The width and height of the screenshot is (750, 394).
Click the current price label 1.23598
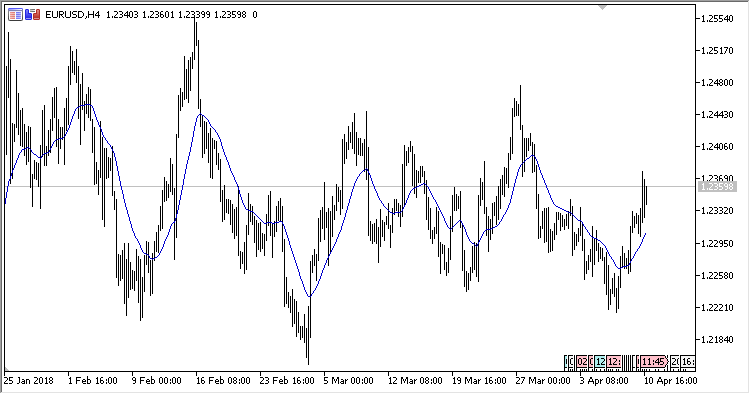717,186
